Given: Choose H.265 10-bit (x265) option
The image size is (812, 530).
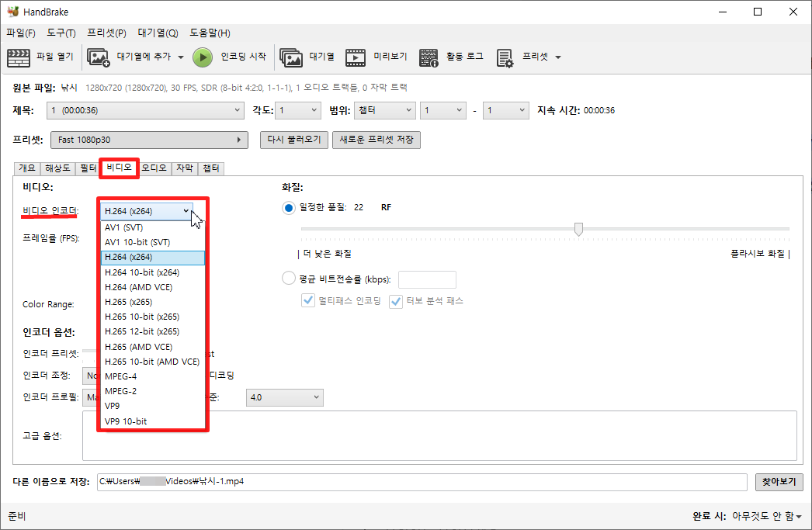Looking at the screenshot, I should point(153,317).
